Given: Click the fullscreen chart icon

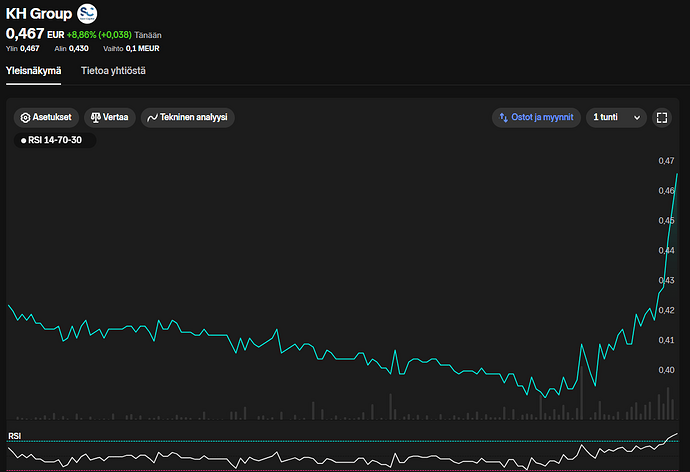Looking at the screenshot, I should click(662, 117).
